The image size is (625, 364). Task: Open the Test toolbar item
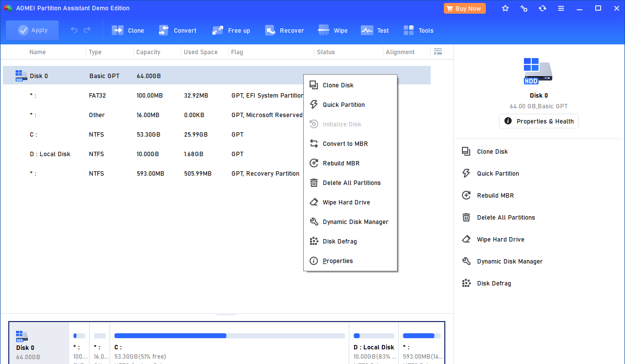(375, 30)
